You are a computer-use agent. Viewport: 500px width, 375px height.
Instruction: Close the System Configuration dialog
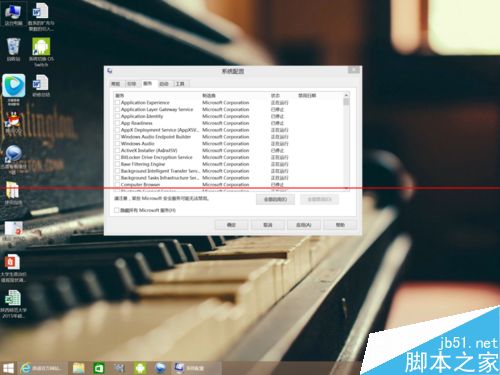354,70
